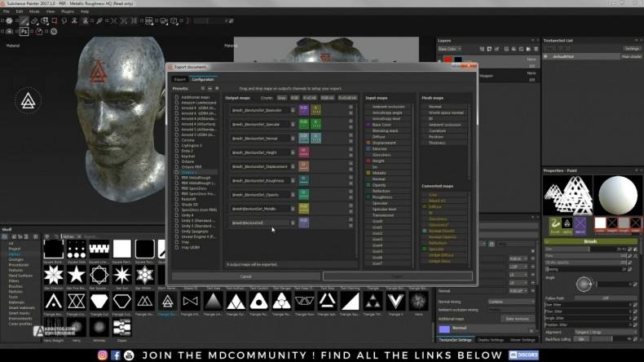Open the Plugins menu
Viewport: 644px width, 362px height.
[68, 11]
